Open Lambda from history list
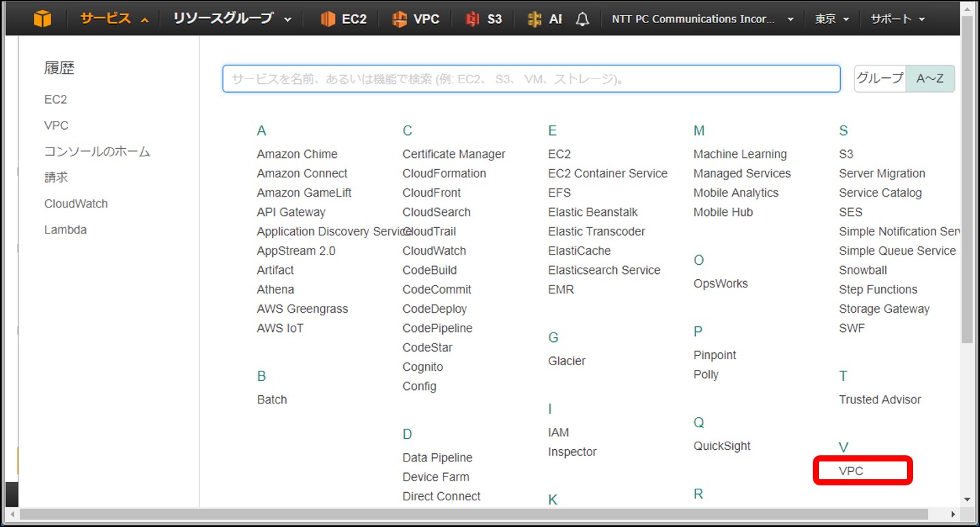Screen dimensions: 980x527 point(66,230)
